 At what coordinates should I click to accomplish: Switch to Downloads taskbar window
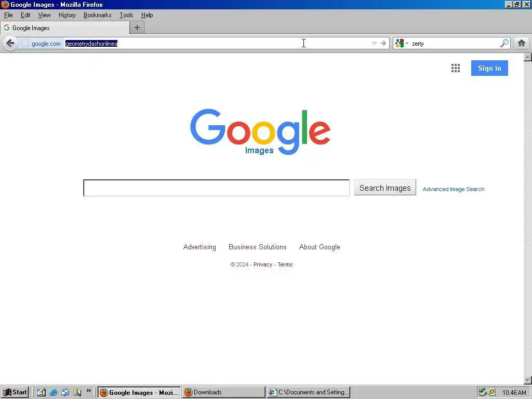coord(223,392)
